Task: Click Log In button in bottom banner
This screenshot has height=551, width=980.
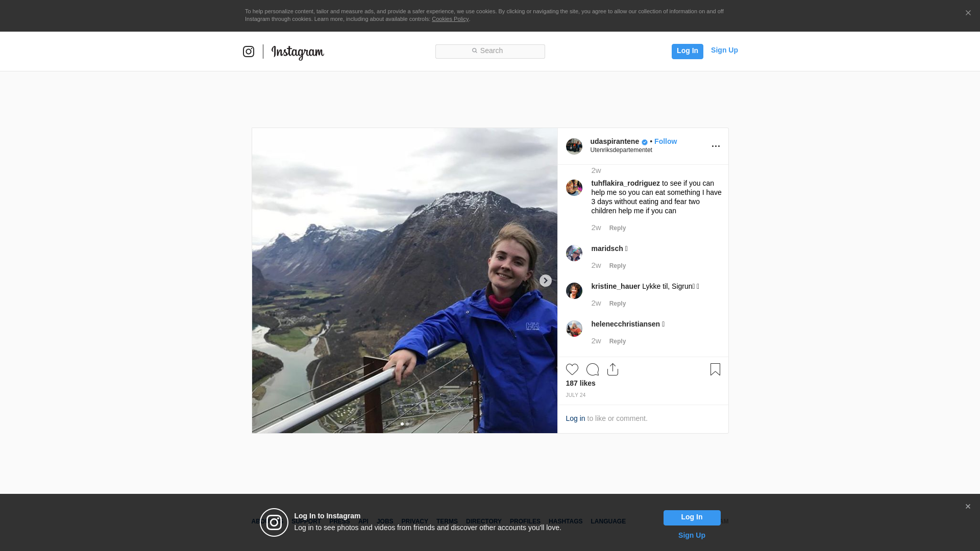Action: [692, 518]
